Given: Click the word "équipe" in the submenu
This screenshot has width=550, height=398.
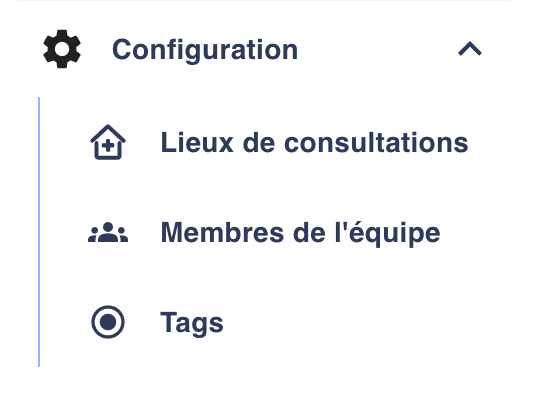Looking at the screenshot, I should [x=395, y=232].
